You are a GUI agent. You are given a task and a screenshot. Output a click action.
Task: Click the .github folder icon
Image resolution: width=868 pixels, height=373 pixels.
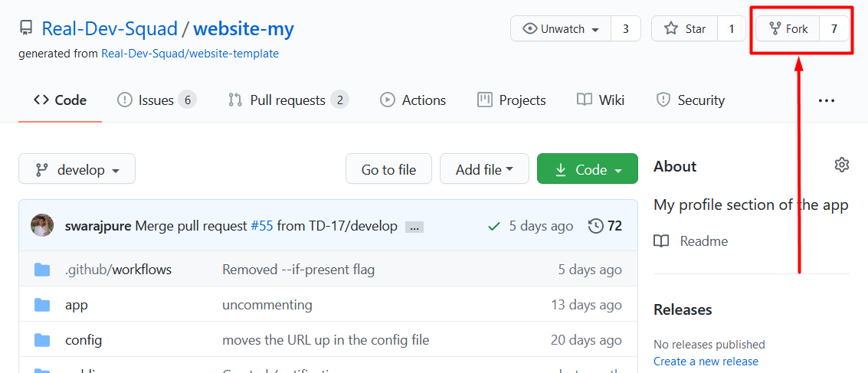42,270
